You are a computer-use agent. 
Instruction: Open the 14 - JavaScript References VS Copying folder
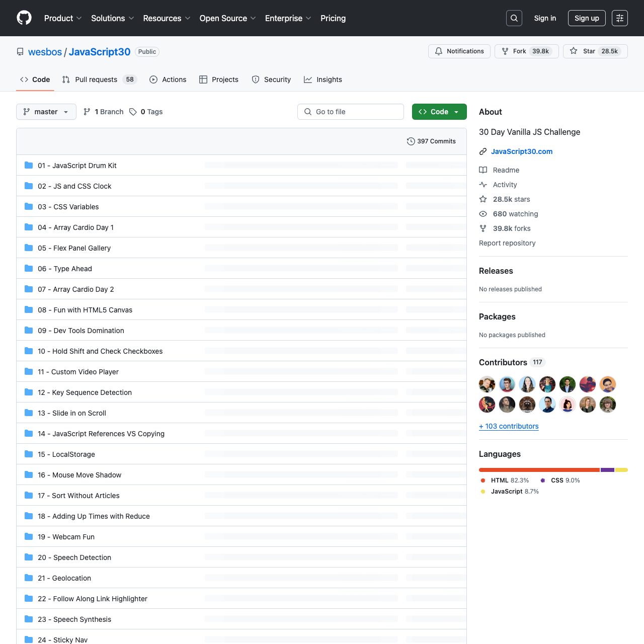pyautogui.click(x=101, y=434)
